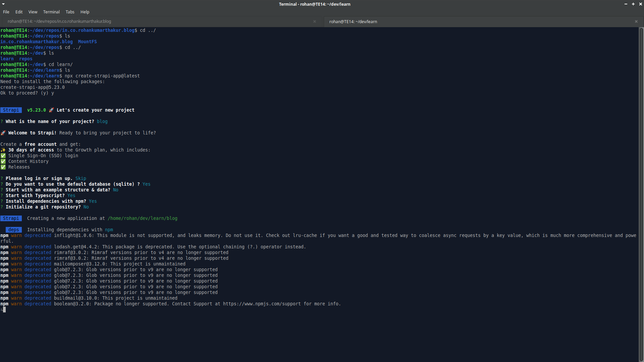The image size is (644, 362).
Task: Click the Strapi badge before 'Creating a new application'
Action: tap(11, 218)
